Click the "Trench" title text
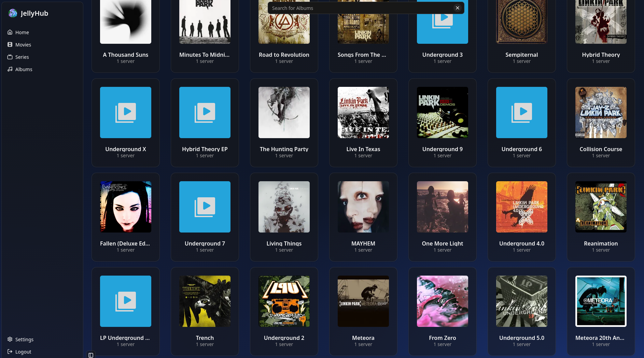 (x=205, y=338)
